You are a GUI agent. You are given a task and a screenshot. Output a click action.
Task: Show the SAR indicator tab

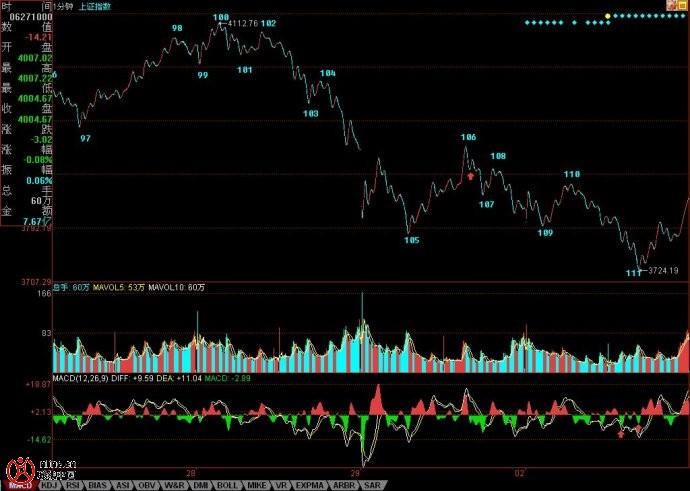pyautogui.click(x=371, y=484)
